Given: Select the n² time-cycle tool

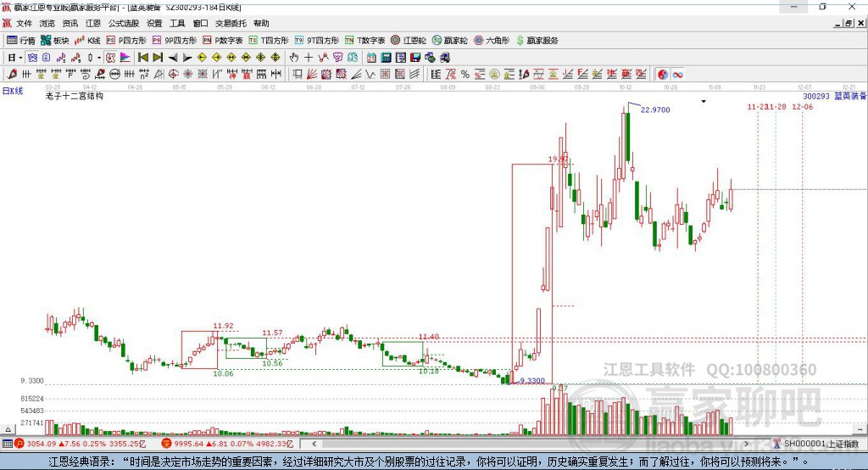Looking at the screenshot, I should click(144, 75).
